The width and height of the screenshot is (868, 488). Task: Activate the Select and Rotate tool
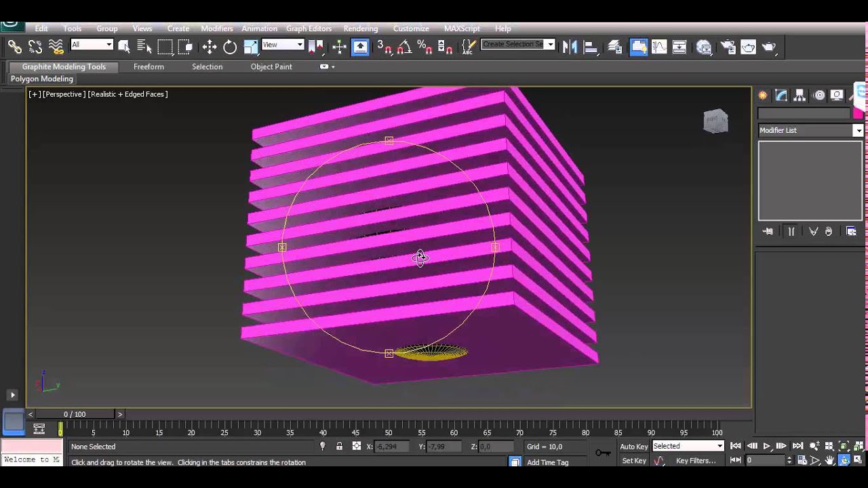tap(230, 47)
